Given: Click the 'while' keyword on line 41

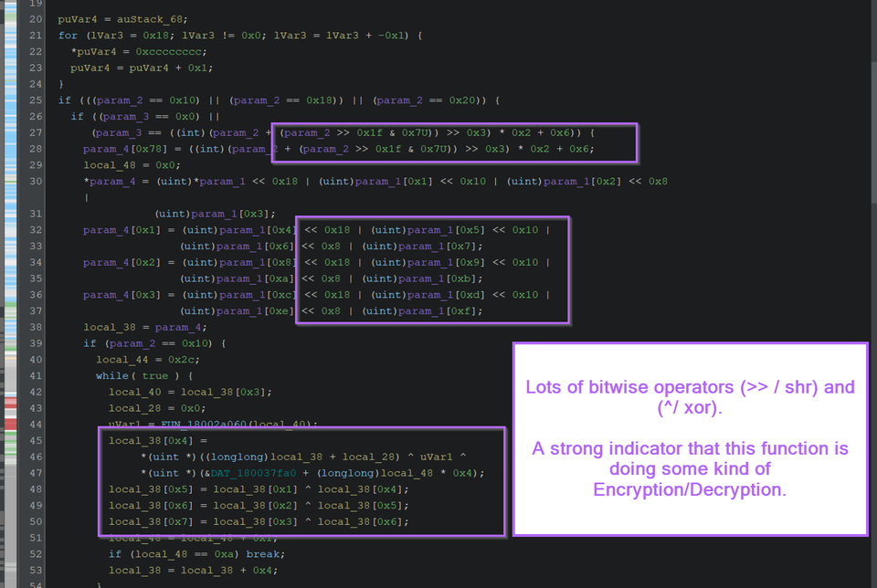Looking at the screenshot, I should click(x=111, y=375).
